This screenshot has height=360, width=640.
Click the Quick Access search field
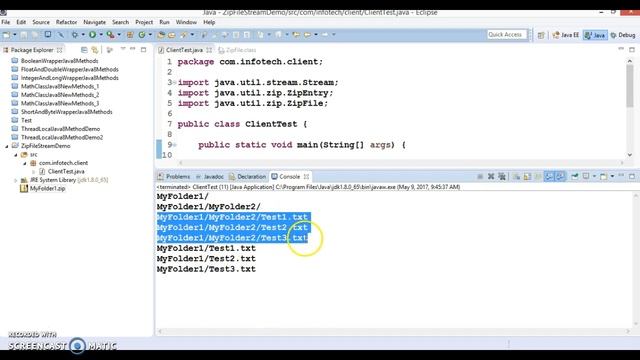click(x=507, y=35)
